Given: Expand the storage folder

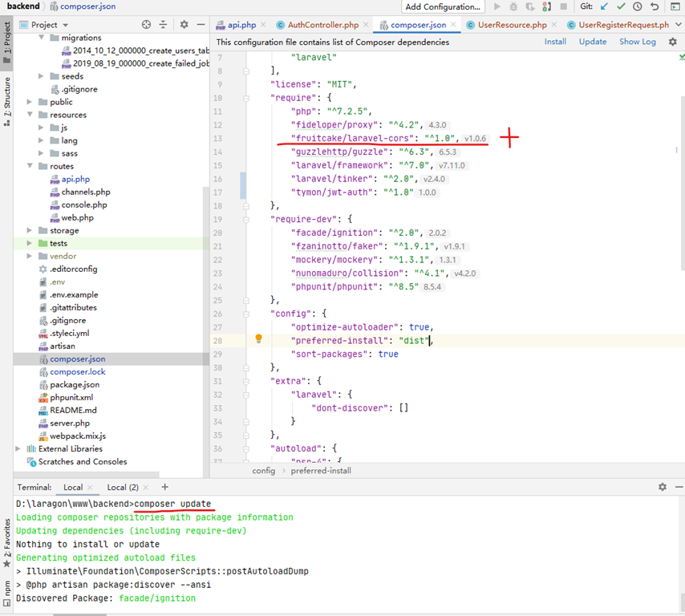Looking at the screenshot, I should coord(30,230).
